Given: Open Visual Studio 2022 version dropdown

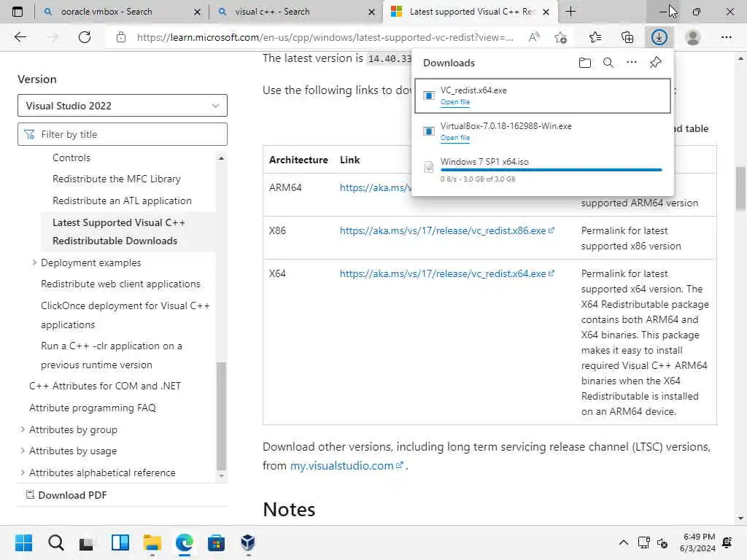Looking at the screenshot, I should tap(123, 105).
